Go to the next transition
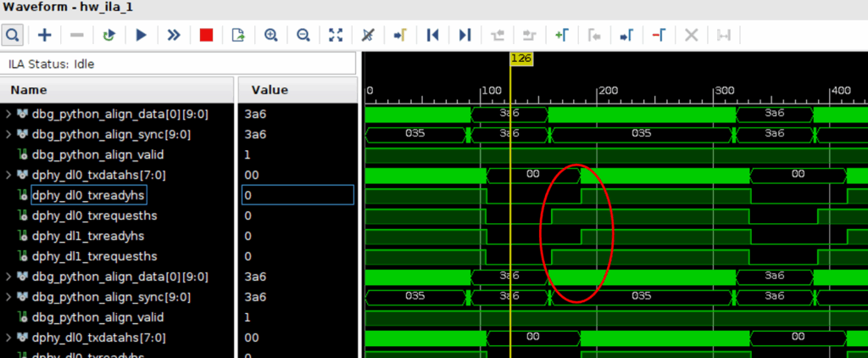This screenshot has width=868, height=358. click(529, 36)
